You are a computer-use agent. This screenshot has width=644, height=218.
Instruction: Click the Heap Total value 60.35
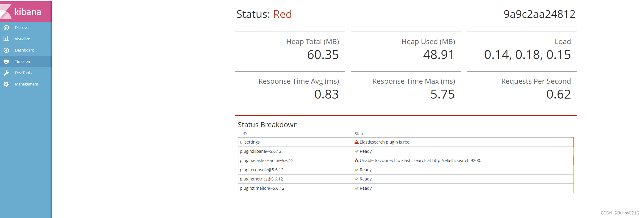coord(323,54)
